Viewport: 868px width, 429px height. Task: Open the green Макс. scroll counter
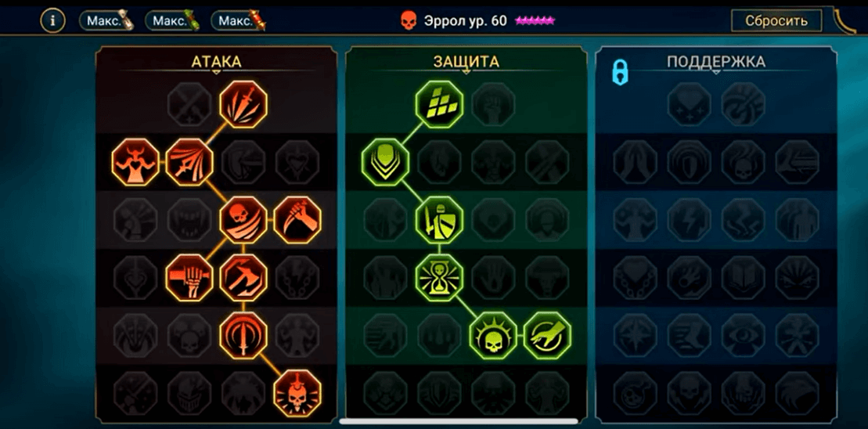point(173,21)
